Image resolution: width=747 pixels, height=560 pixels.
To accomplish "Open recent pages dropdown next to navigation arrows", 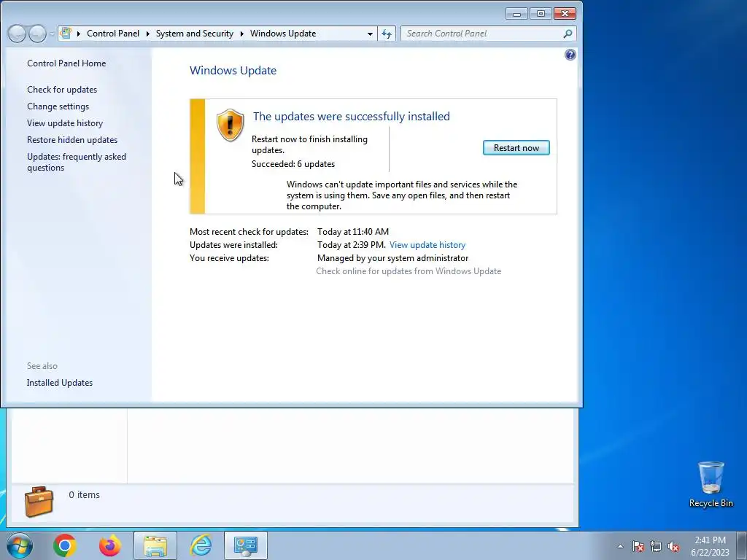I will 52,34.
